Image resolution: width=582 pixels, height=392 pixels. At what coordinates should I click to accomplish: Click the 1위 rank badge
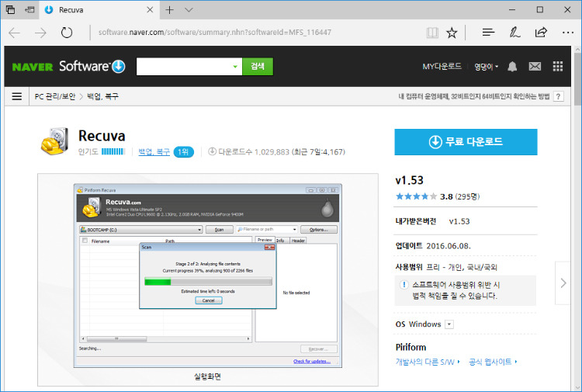tap(183, 152)
